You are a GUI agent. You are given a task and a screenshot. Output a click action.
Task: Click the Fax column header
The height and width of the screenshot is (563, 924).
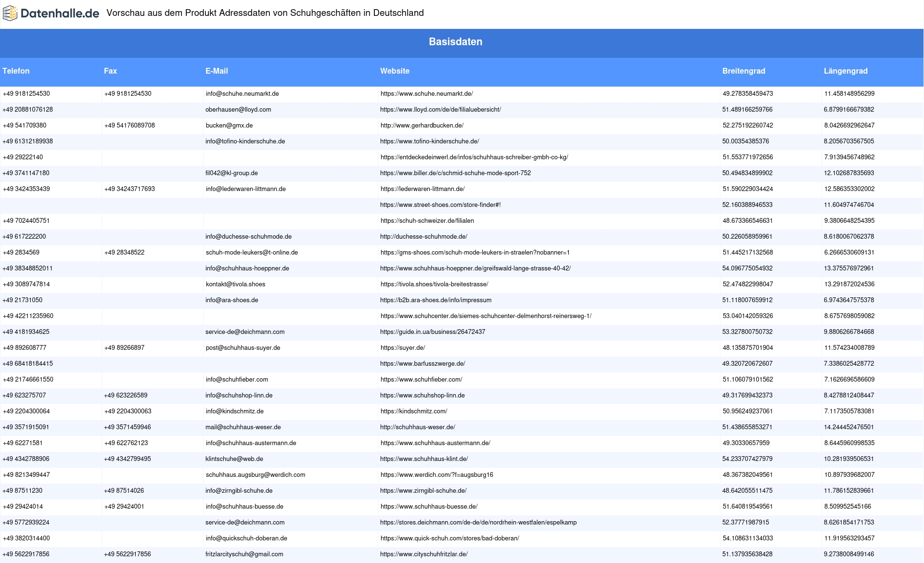pos(110,71)
